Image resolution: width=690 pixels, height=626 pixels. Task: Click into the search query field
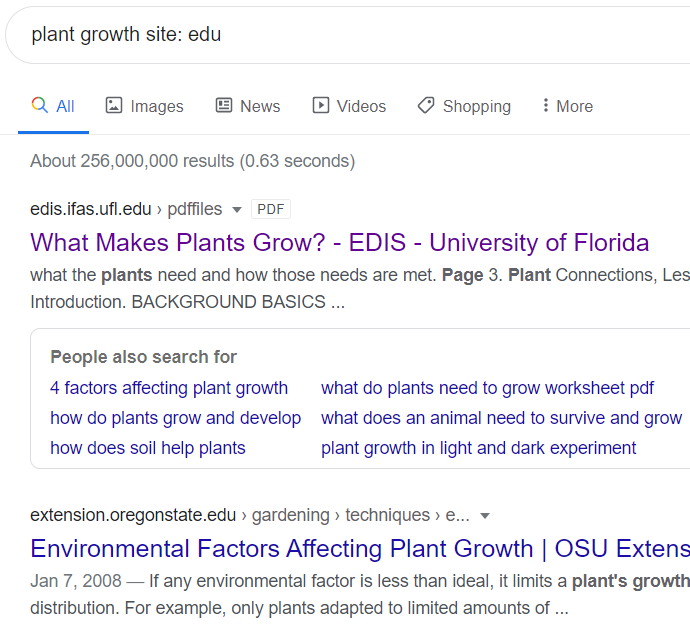348,35
